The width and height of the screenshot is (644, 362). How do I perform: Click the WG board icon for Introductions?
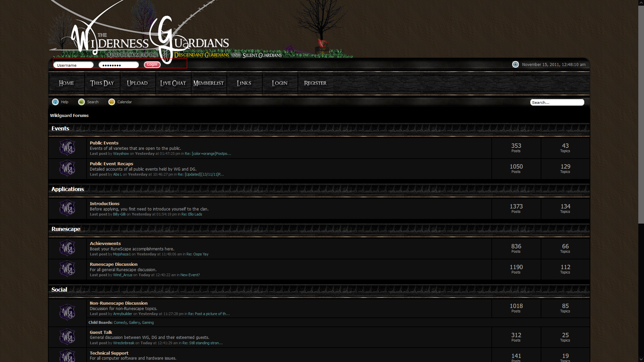point(67,208)
